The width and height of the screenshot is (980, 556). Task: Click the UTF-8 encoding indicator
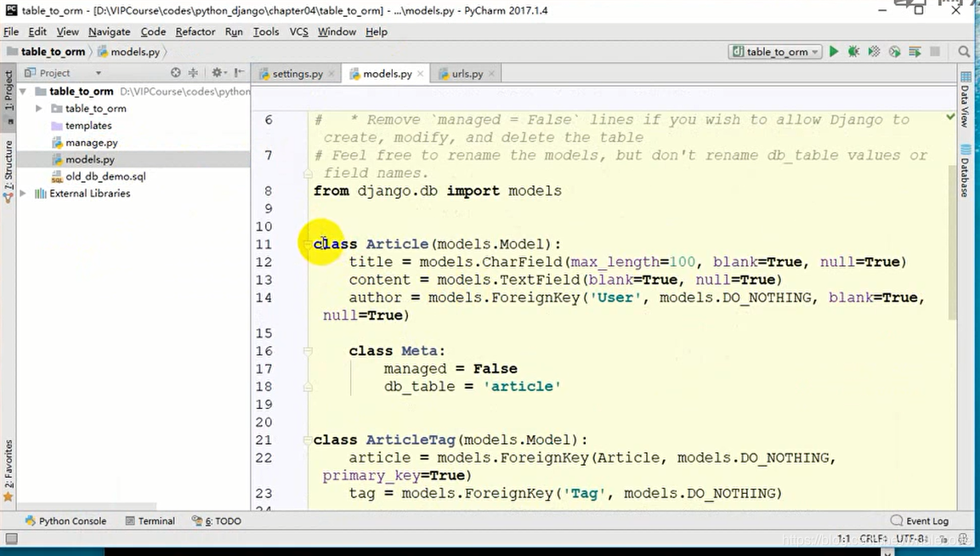pos(913,538)
